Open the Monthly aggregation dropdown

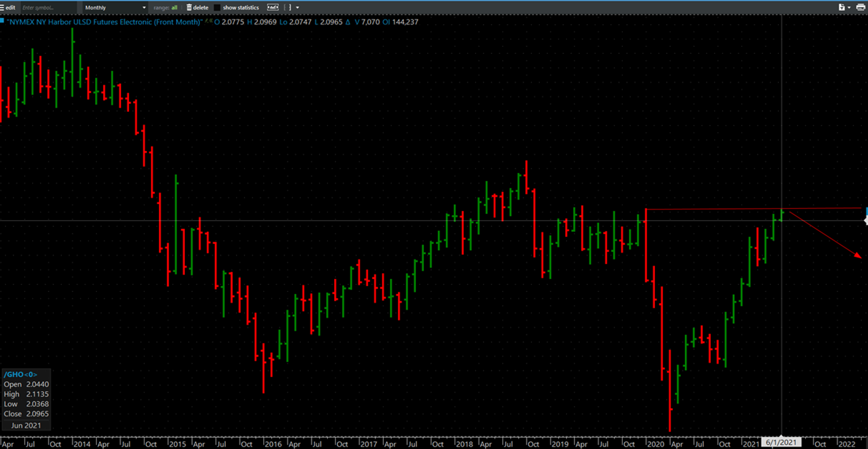115,7
